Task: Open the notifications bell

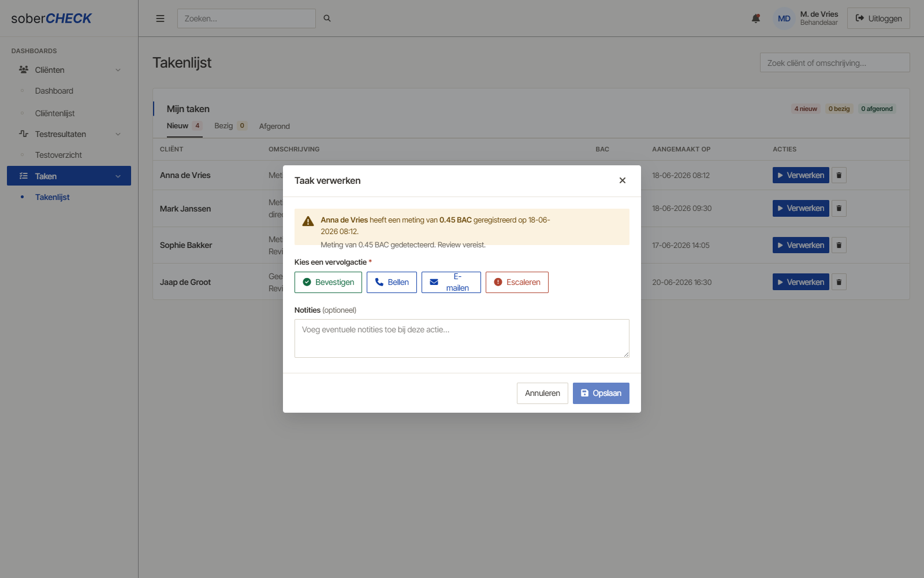Action: point(756,18)
